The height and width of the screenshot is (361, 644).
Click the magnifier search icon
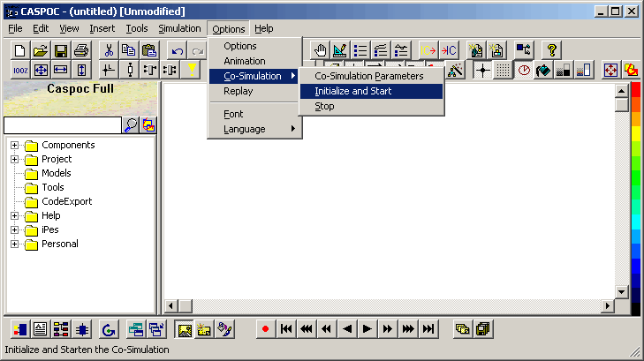pos(131,125)
